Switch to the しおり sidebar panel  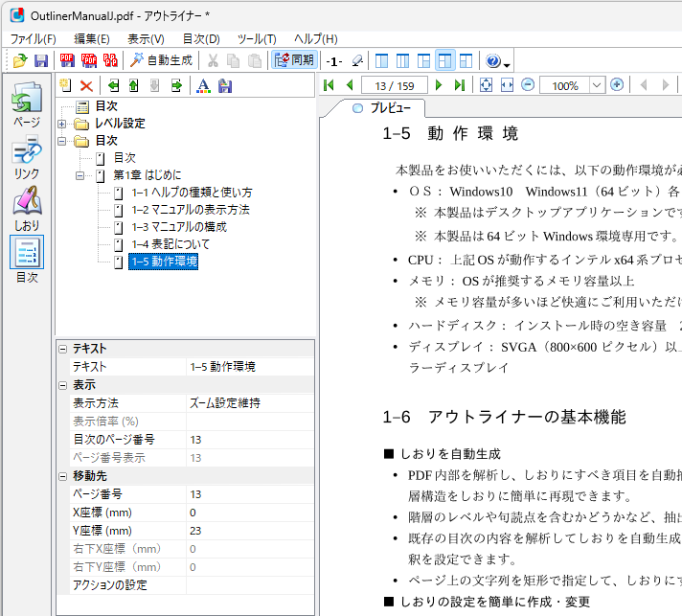27,208
